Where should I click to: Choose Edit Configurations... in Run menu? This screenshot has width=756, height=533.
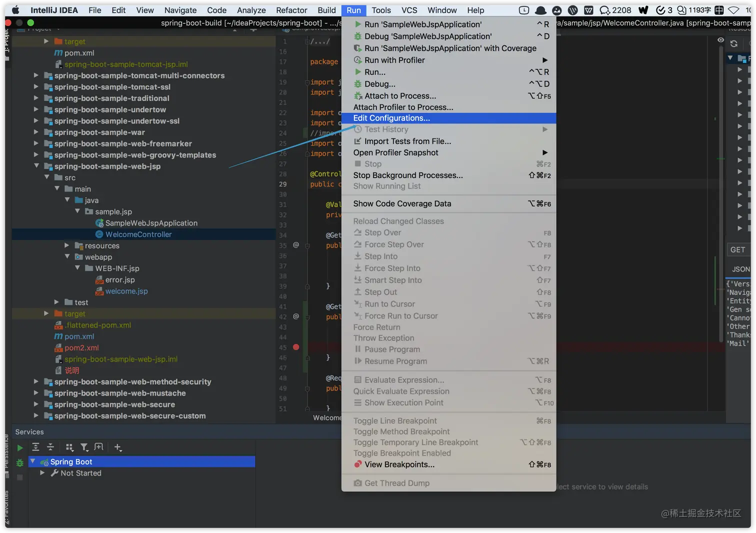[x=448, y=118]
